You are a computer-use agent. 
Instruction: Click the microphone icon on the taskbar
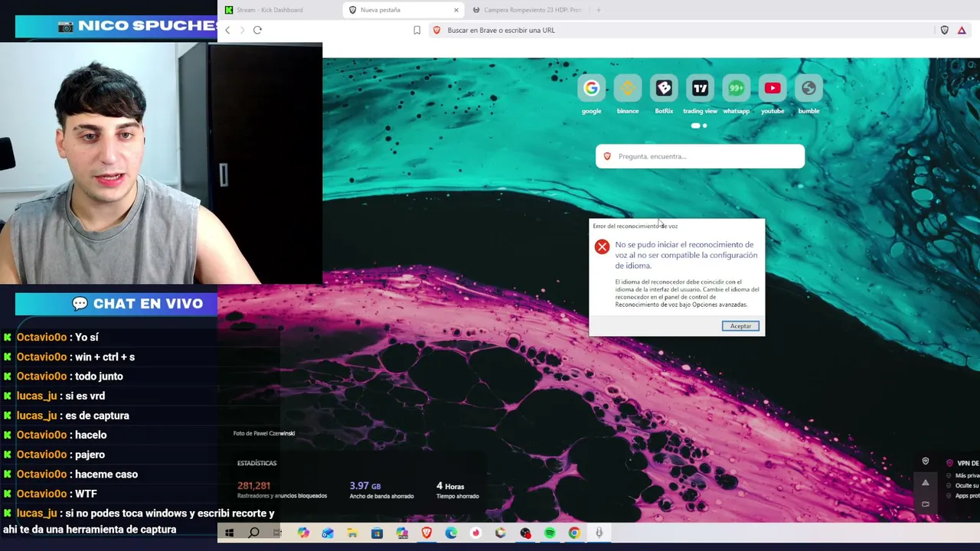coord(599,533)
